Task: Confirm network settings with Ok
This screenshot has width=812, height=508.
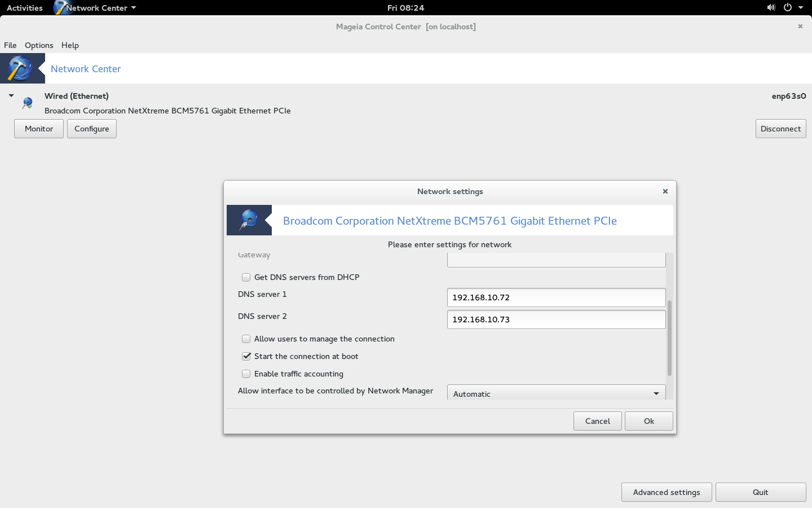Action: pyautogui.click(x=649, y=421)
